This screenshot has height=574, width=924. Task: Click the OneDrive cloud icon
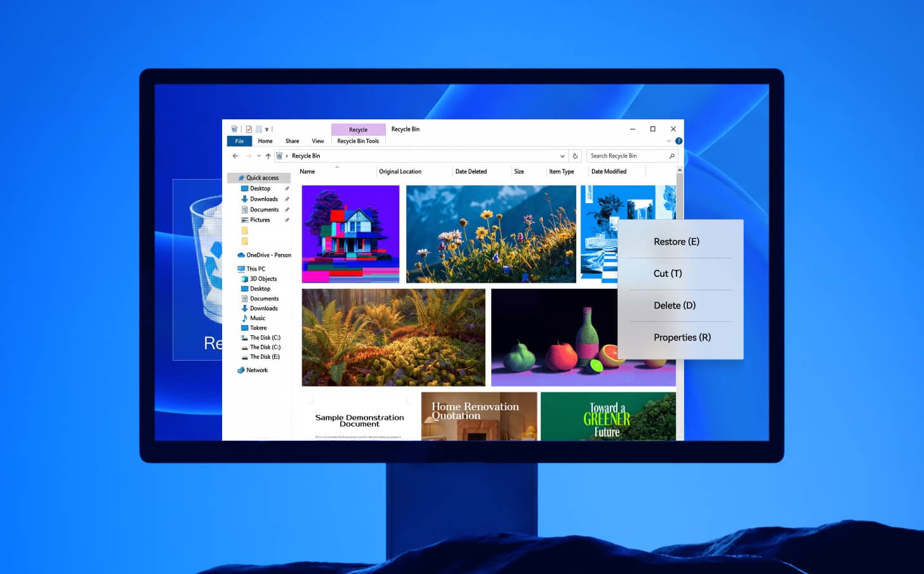click(x=241, y=255)
